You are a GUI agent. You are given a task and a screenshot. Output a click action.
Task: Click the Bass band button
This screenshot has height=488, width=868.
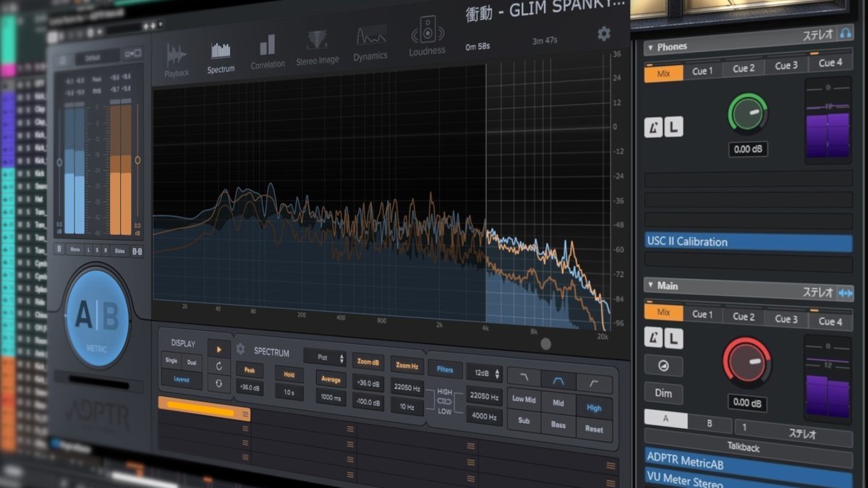[558, 424]
